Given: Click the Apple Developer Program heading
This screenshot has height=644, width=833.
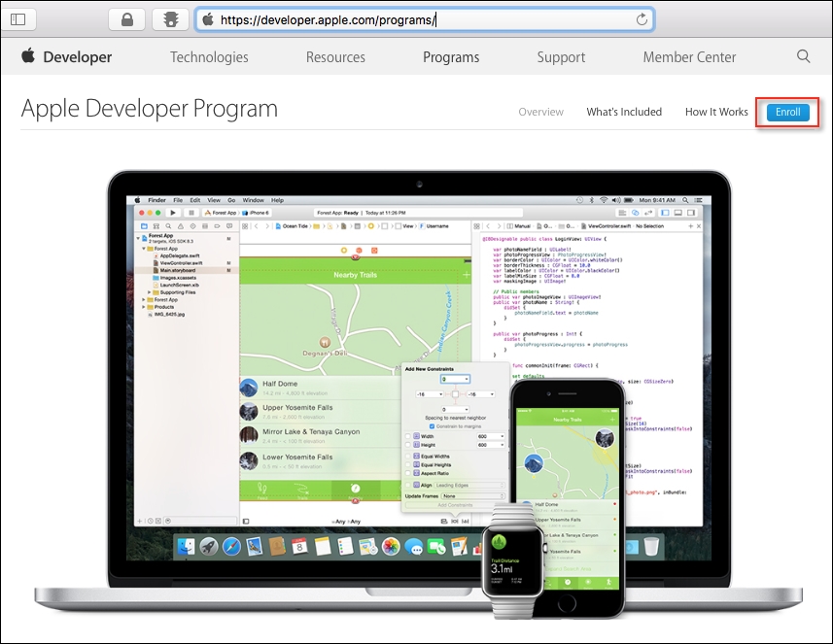Looking at the screenshot, I should 150,109.
